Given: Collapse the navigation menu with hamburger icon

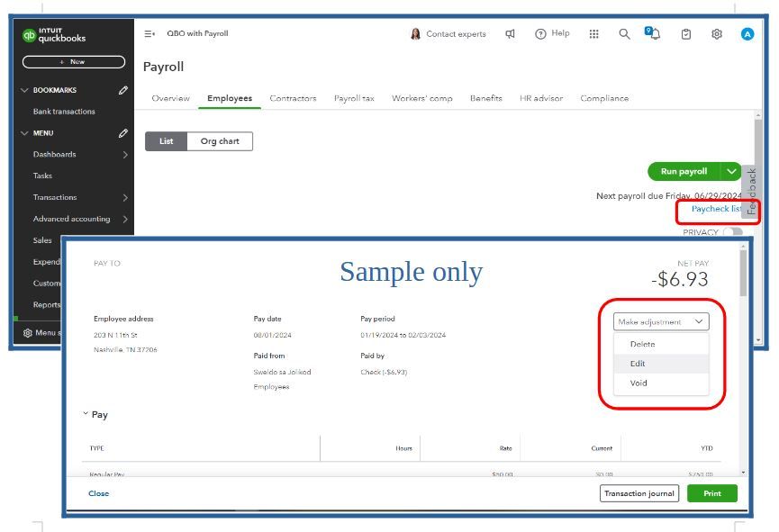Looking at the screenshot, I should click(149, 34).
